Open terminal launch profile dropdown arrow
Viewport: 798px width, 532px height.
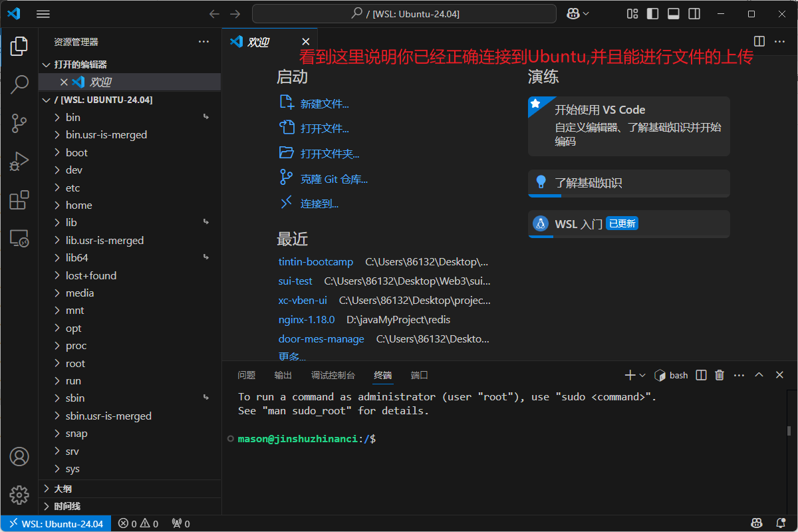pyautogui.click(x=642, y=375)
